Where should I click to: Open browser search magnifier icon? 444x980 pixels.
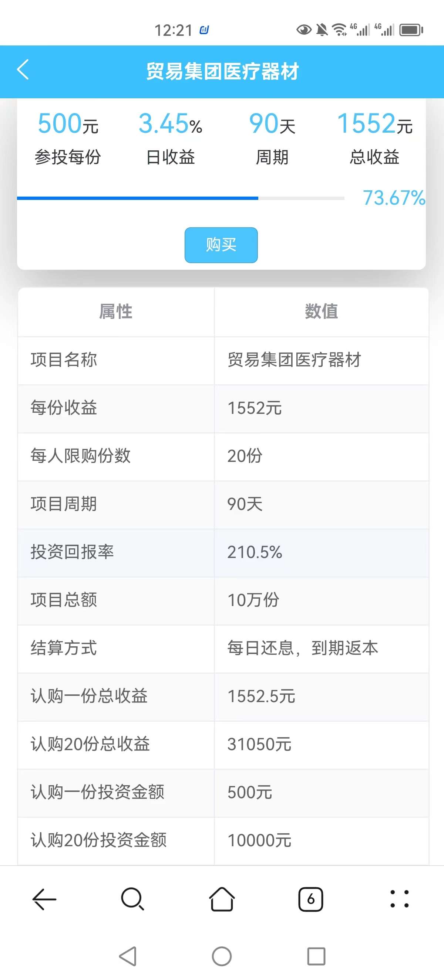pyautogui.click(x=132, y=899)
